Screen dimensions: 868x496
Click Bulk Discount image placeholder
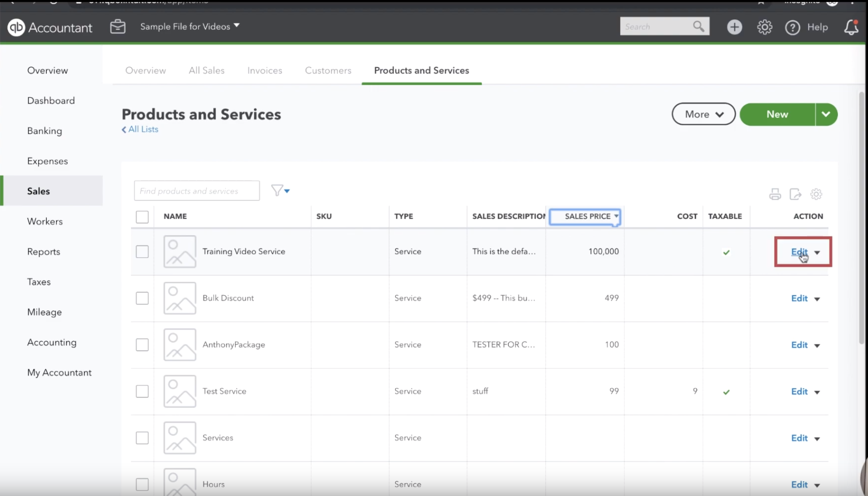pyautogui.click(x=180, y=298)
